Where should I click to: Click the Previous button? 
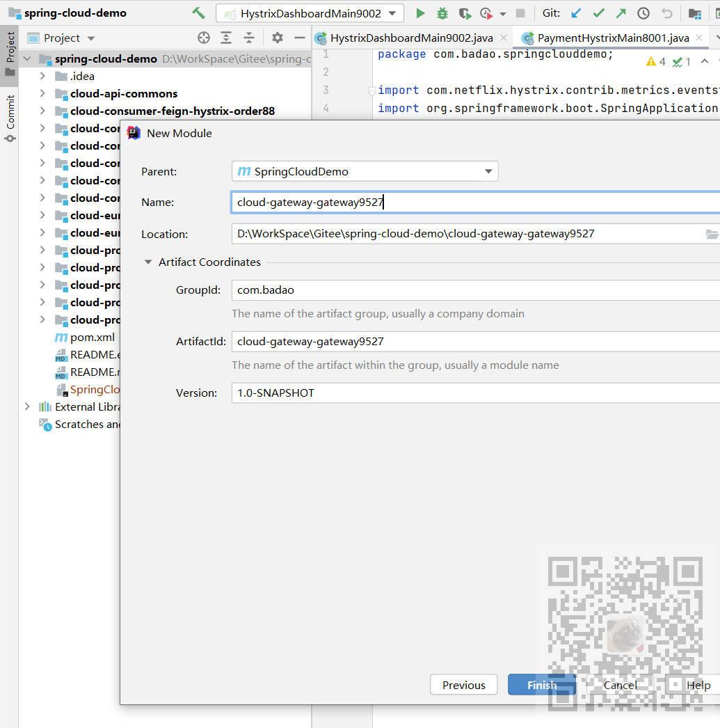coord(464,685)
